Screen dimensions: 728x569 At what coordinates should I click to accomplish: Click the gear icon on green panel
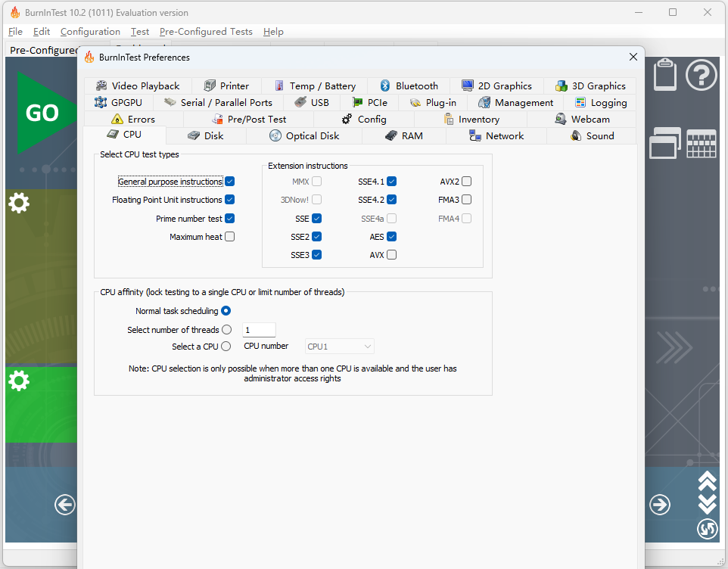pos(19,381)
